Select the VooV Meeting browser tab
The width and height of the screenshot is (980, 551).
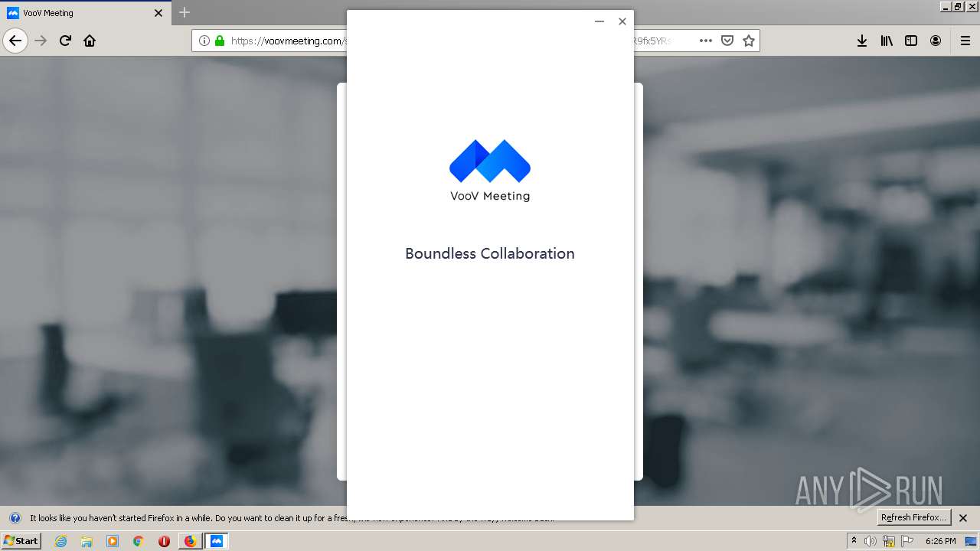coord(84,13)
